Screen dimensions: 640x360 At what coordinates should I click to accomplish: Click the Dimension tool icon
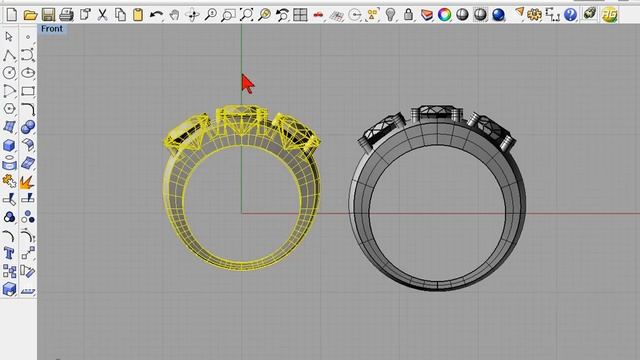pos(552,15)
